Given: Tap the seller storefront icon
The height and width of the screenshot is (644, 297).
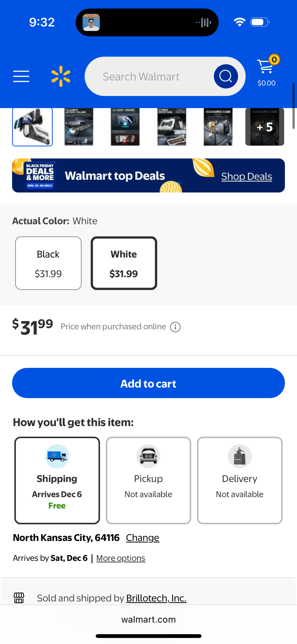Looking at the screenshot, I should (19, 598).
